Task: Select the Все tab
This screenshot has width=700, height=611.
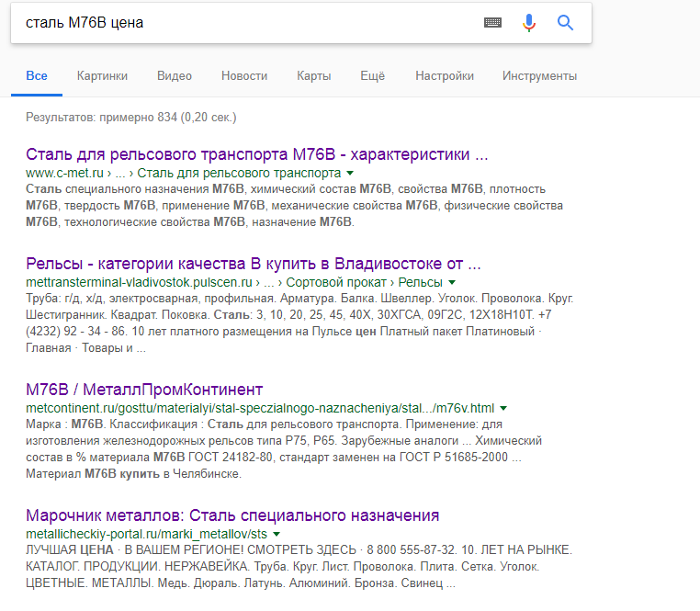Action: (x=37, y=76)
